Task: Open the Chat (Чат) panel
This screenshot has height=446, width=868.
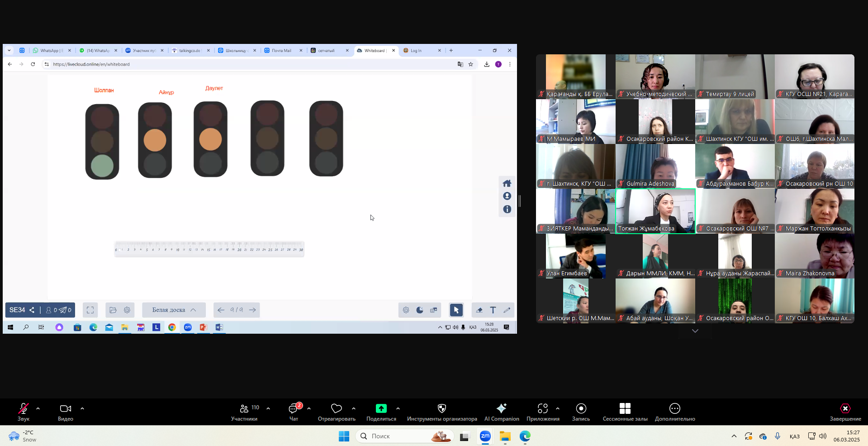Action: point(294,408)
